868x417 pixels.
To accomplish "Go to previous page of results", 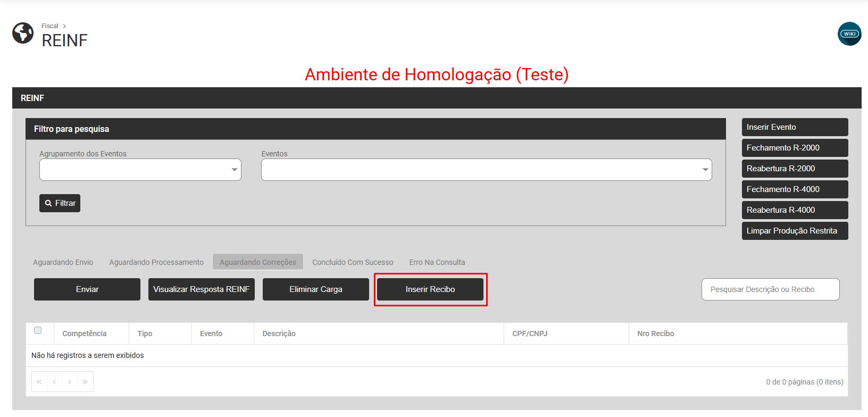I will (x=55, y=382).
